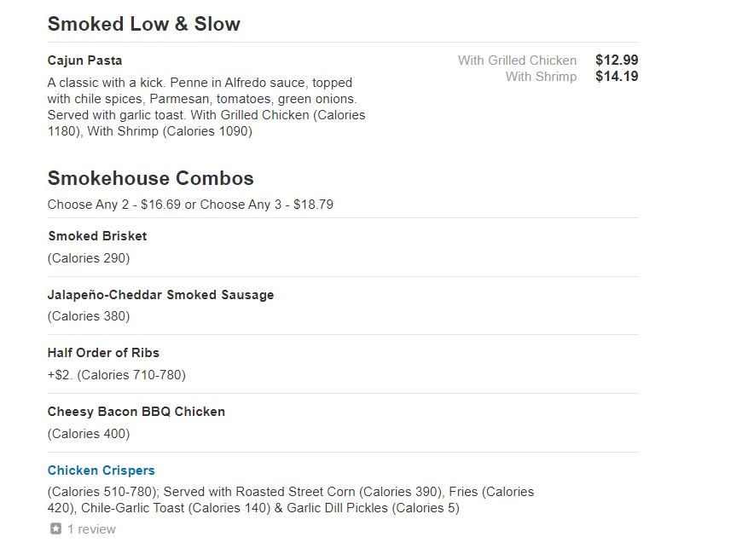Click the $14.19 Shrimp price
This screenshot has width=748, height=560.
pyautogui.click(x=617, y=76)
